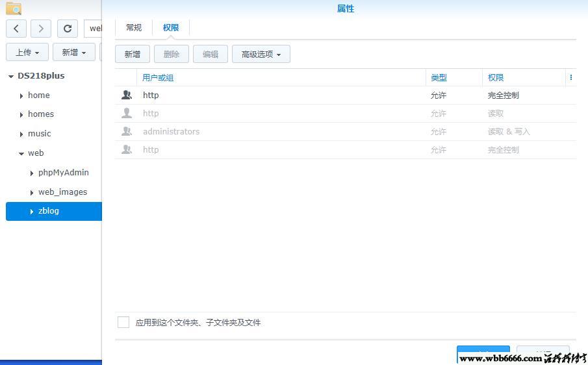Click user icon of read-only http entry
The width and height of the screenshot is (588, 365).
tap(127, 113)
